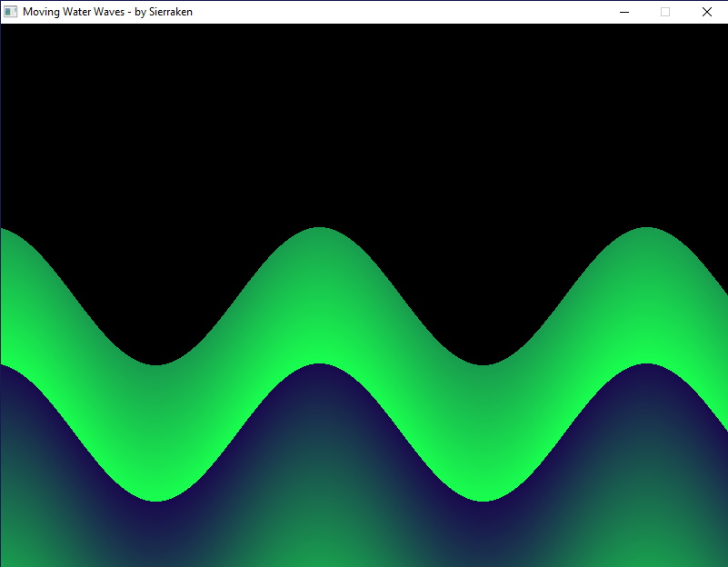Viewport: 728px width, 567px height.
Task: Click the black dip between middle and right crests
Action: (x=484, y=327)
